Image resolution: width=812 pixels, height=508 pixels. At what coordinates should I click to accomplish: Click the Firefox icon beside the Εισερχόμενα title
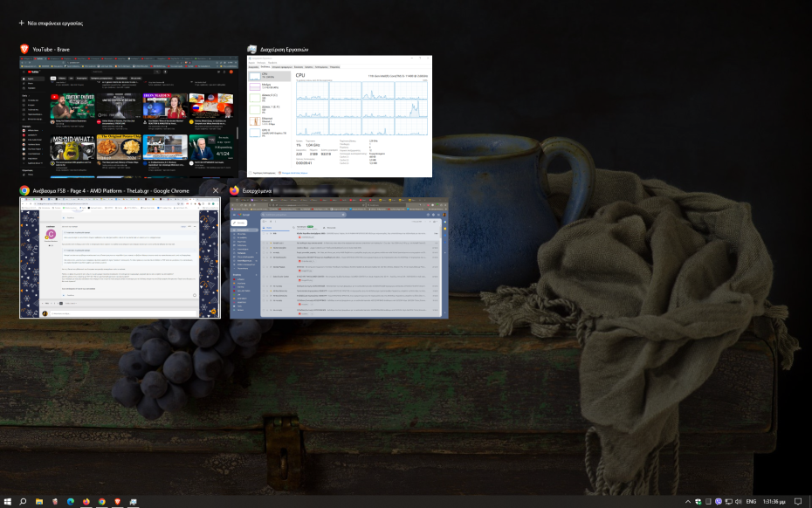(235, 190)
